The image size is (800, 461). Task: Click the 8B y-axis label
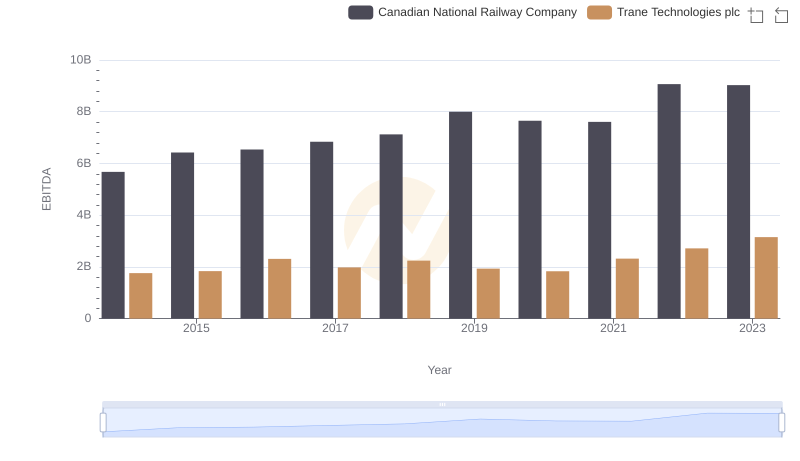[84, 111]
